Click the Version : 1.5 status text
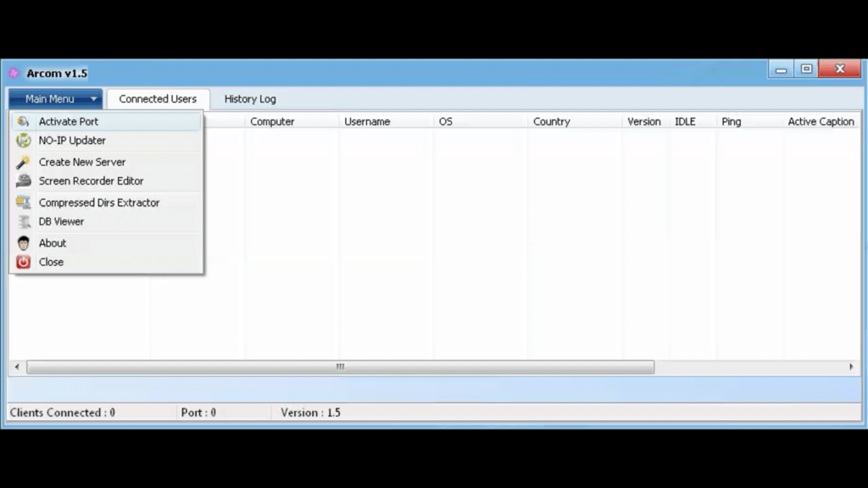 tap(310, 413)
